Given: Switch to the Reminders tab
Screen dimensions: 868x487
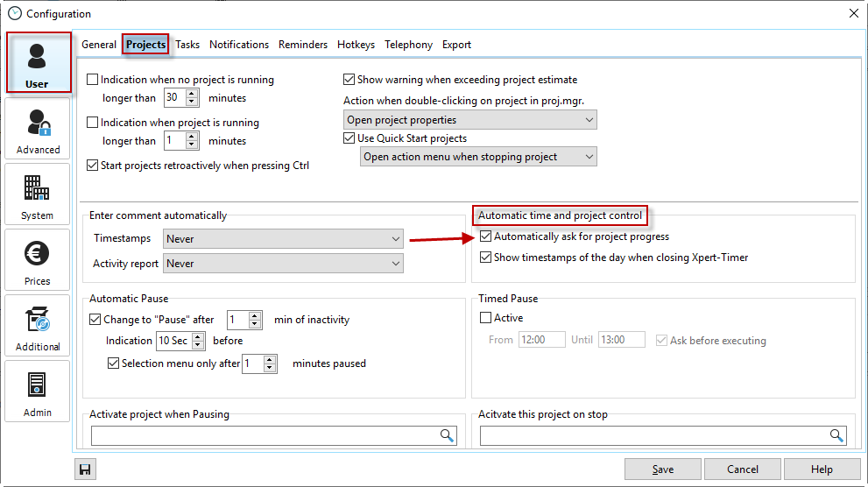Looking at the screenshot, I should coord(303,45).
